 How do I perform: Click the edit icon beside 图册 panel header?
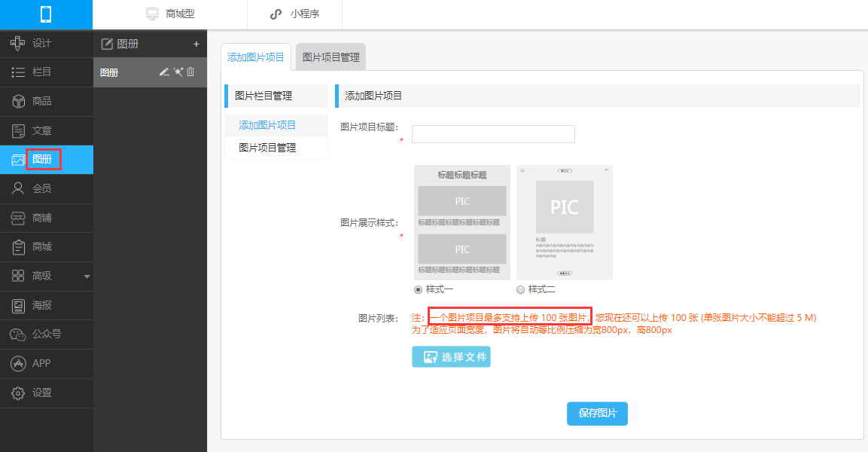point(107,44)
